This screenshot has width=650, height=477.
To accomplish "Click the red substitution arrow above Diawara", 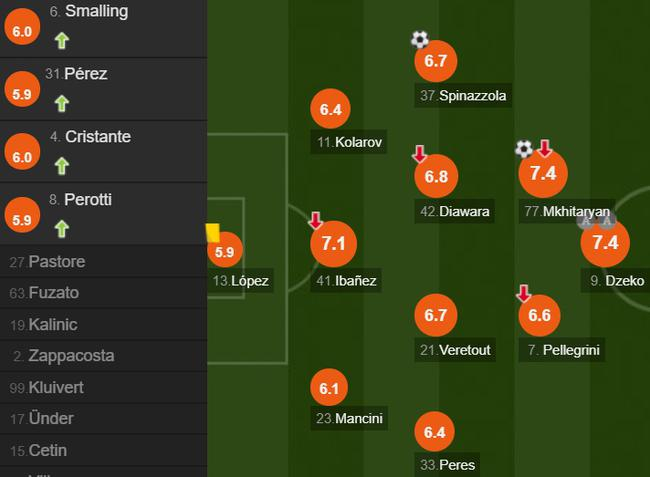I will [x=420, y=155].
